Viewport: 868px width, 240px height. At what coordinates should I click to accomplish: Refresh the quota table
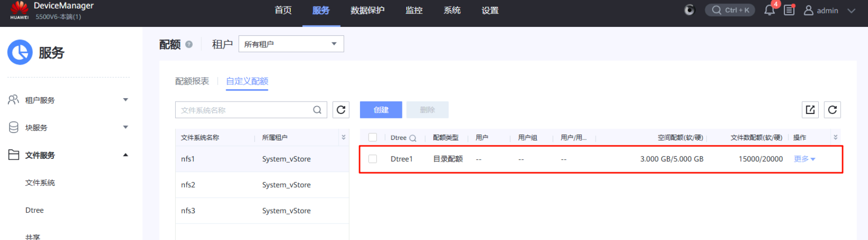(x=832, y=110)
